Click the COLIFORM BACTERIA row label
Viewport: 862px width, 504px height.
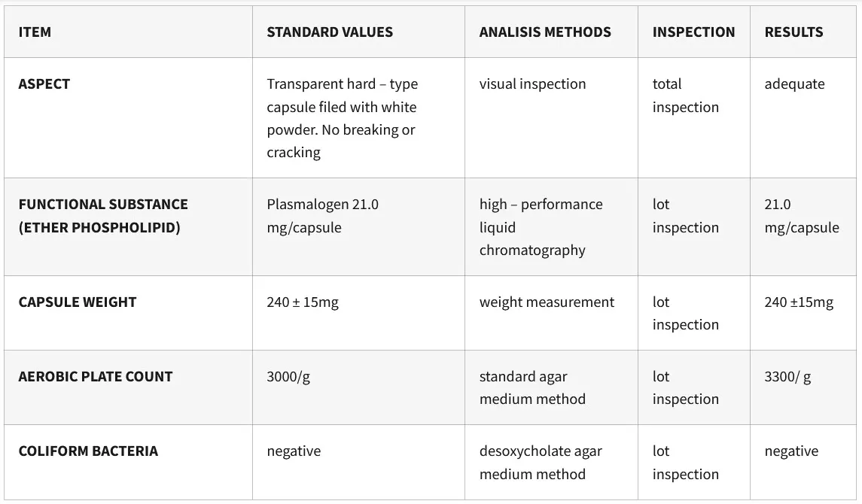[x=88, y=451]
